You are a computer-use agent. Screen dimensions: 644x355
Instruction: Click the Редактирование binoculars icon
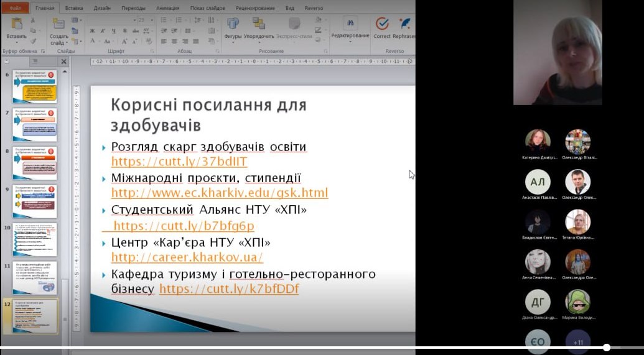tap(350, 24)
